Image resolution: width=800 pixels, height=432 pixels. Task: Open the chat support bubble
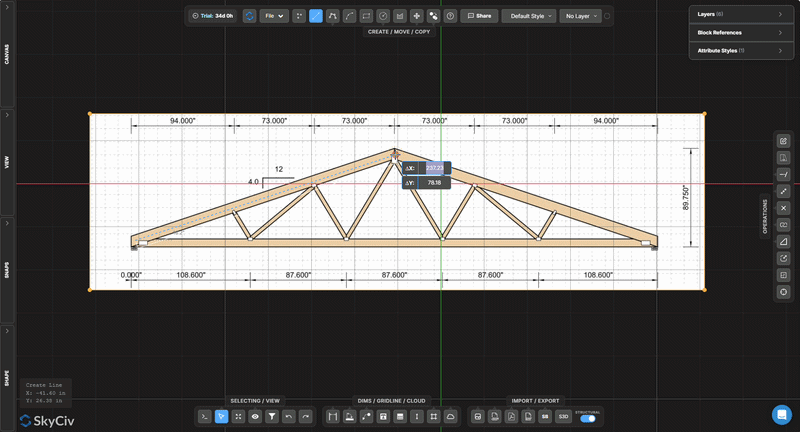point(782,415)
